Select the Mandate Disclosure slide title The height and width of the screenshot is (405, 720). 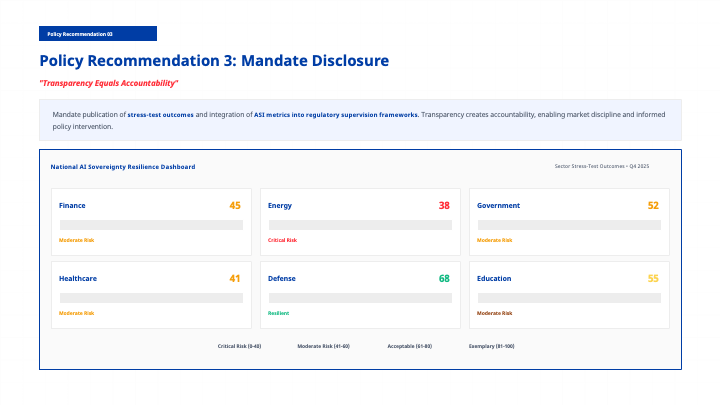click(x=214, y=61)
